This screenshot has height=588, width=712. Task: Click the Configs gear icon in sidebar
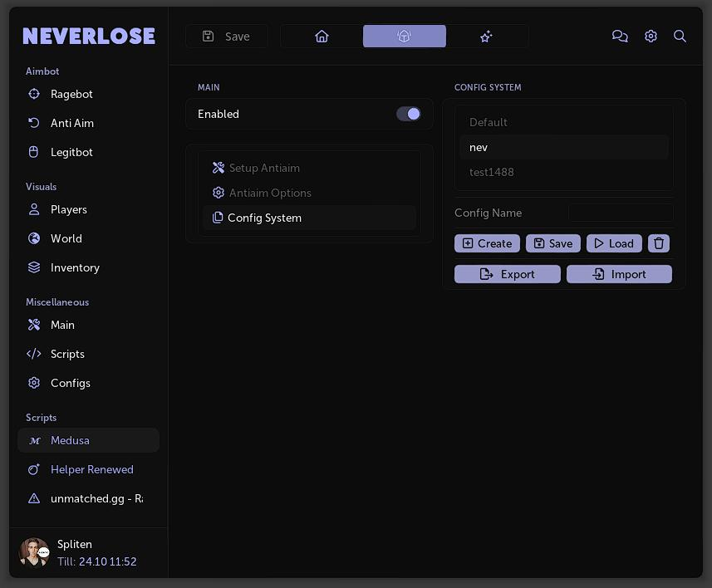34,383
